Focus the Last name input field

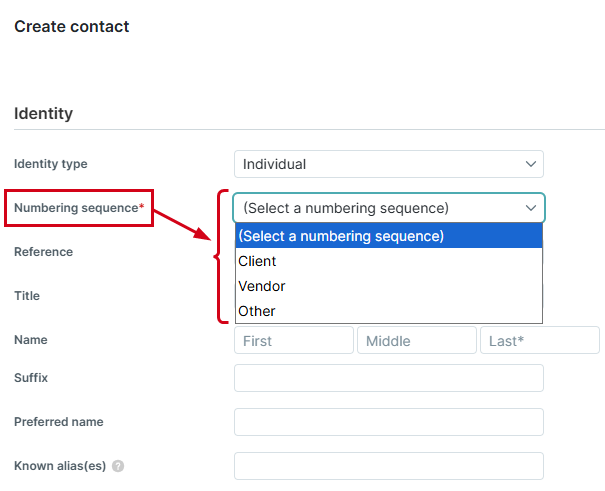(540, 340)
